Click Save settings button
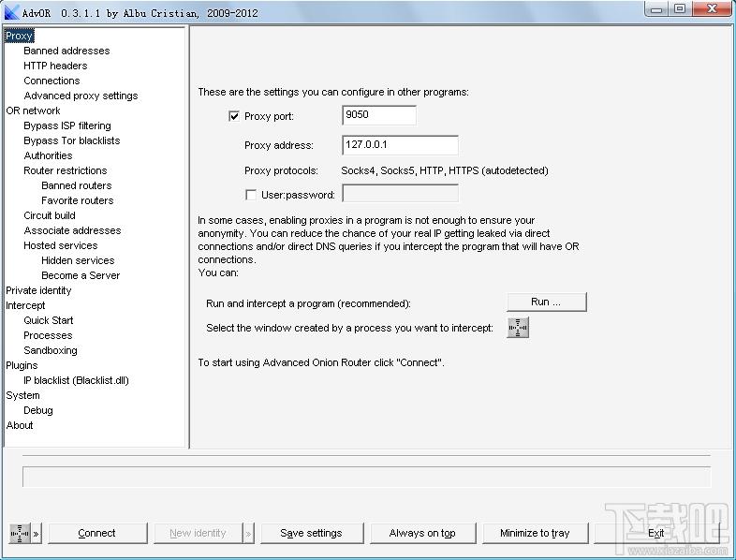 pyautogui.click(x=312, y=533)
